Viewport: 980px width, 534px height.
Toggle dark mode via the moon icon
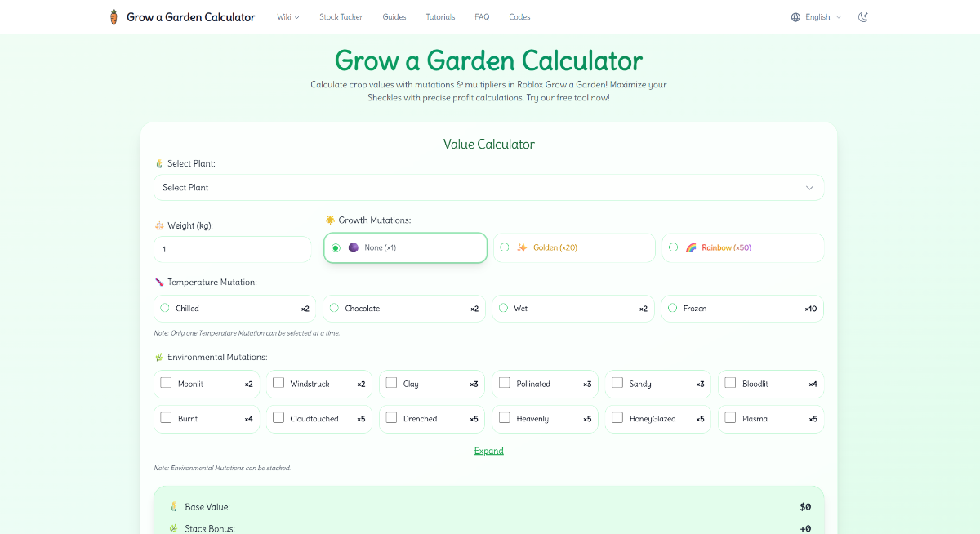coord(862,16)
